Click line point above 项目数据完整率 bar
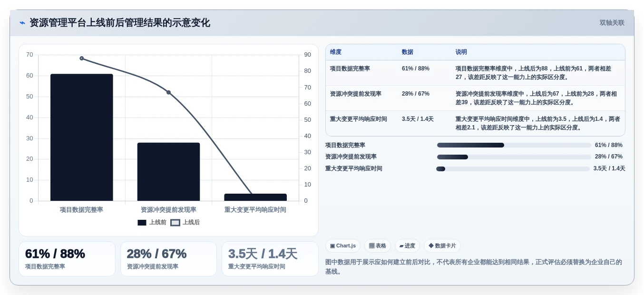644x295 pixels. [82, 58]
